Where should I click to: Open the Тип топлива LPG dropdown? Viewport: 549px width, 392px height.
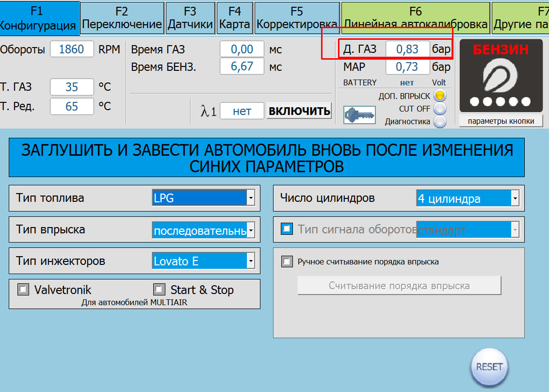tap(203, 198)
